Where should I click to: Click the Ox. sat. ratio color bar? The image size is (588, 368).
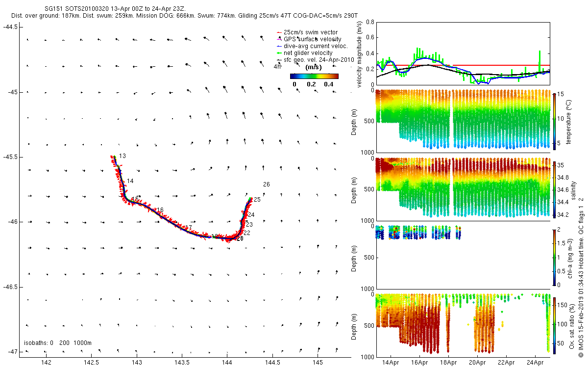[555, 326]
